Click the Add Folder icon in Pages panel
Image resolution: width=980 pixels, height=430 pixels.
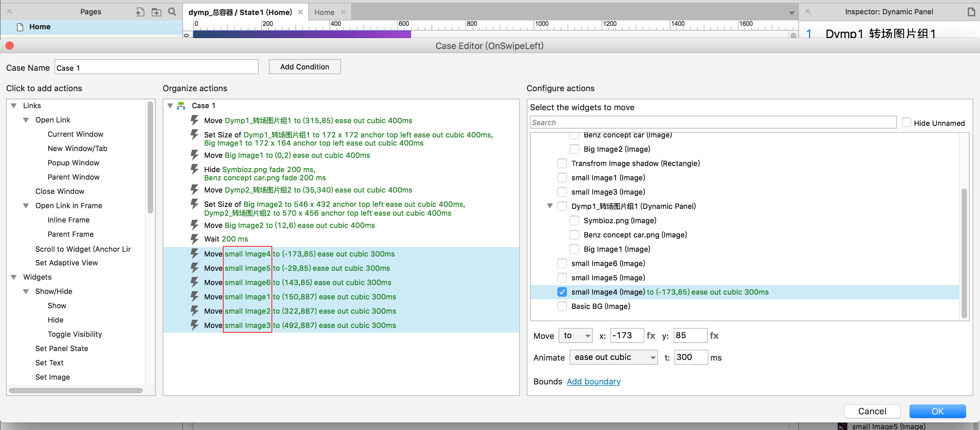coord(157,12)
